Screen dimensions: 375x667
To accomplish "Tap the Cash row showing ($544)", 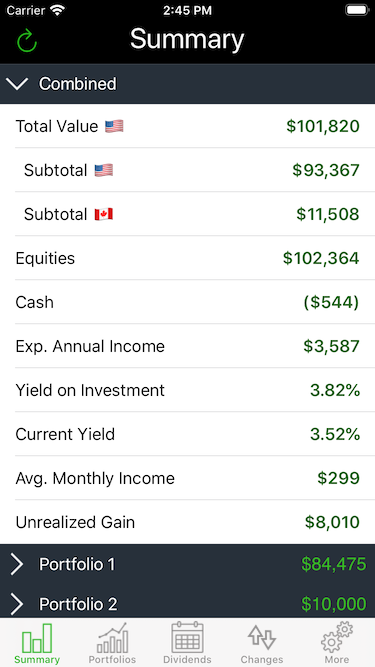I will 188,302.
